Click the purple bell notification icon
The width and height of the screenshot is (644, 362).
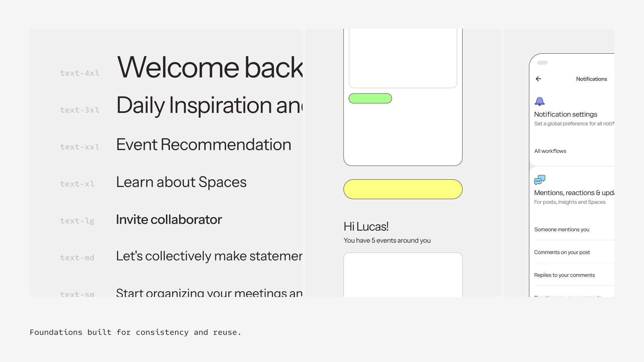tap(539, 101)
